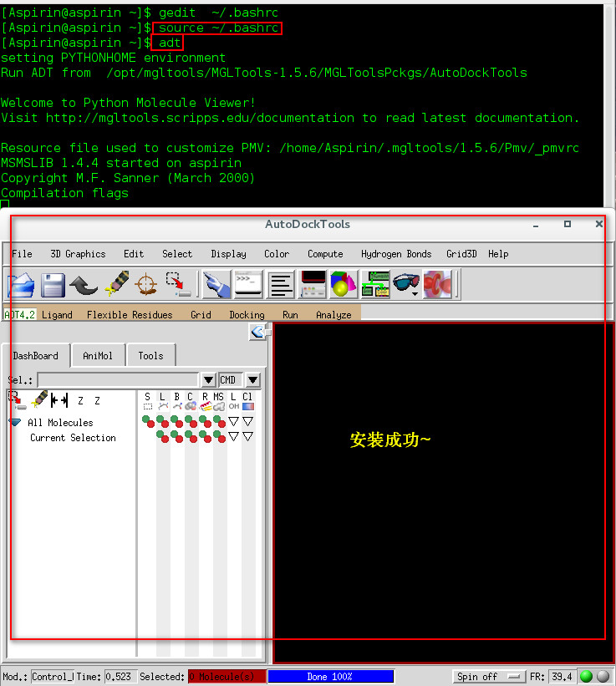Screen dimensions: 616x686
Task: Click the blue Done 100% progress bar
Action: coord(331,676)
